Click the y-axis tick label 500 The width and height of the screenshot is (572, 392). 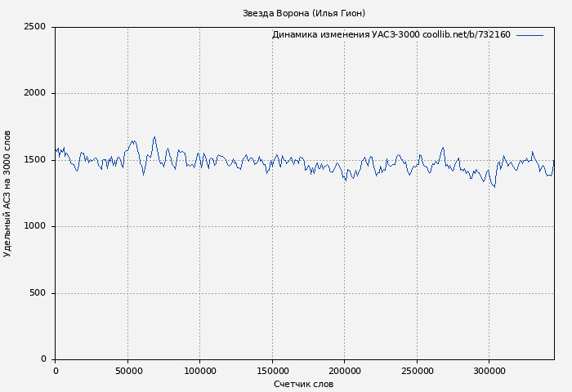[38, 293]
